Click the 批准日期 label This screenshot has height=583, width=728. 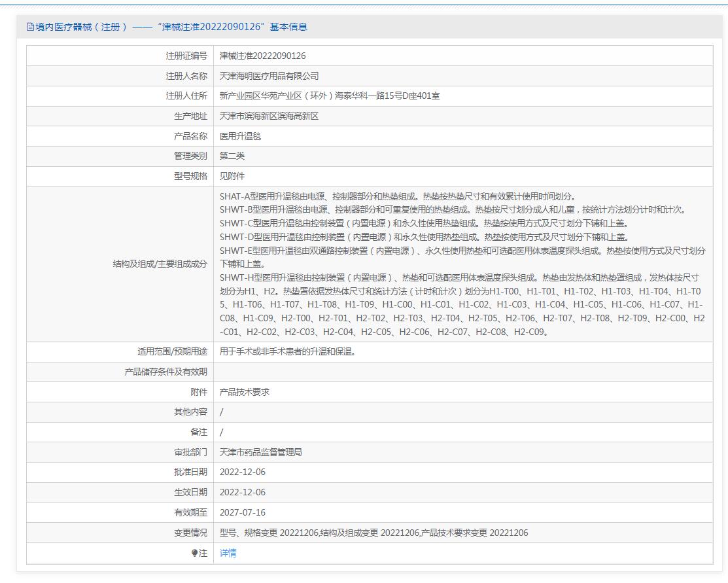coord(191,472)
